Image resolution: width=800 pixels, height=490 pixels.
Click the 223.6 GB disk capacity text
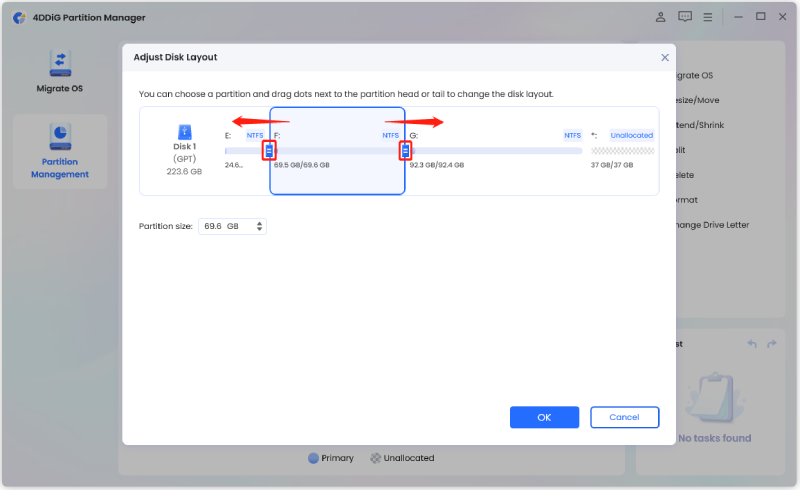184,172
